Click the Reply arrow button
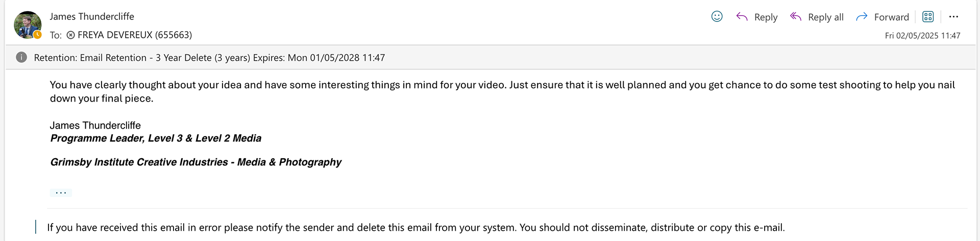 pos(756,17)
